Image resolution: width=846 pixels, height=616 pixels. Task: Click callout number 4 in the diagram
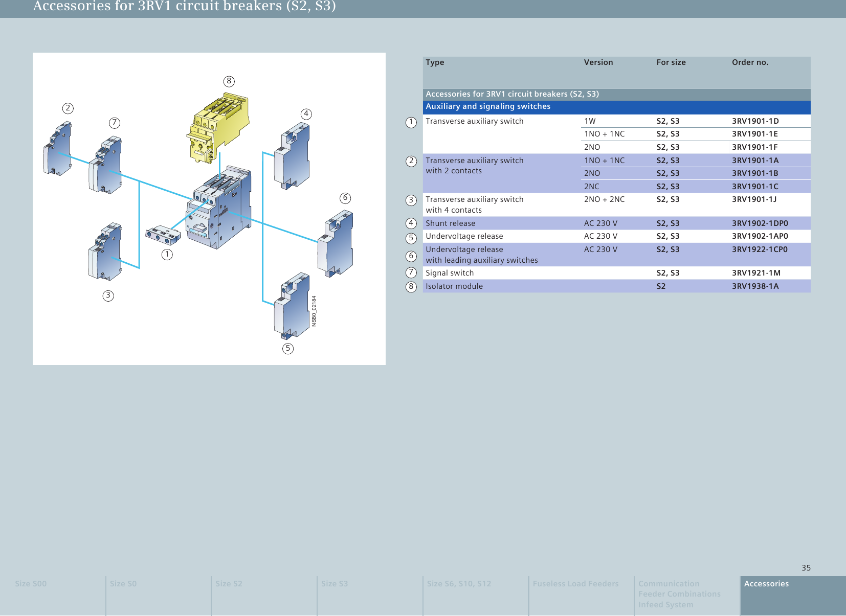[x=306, y=114]
